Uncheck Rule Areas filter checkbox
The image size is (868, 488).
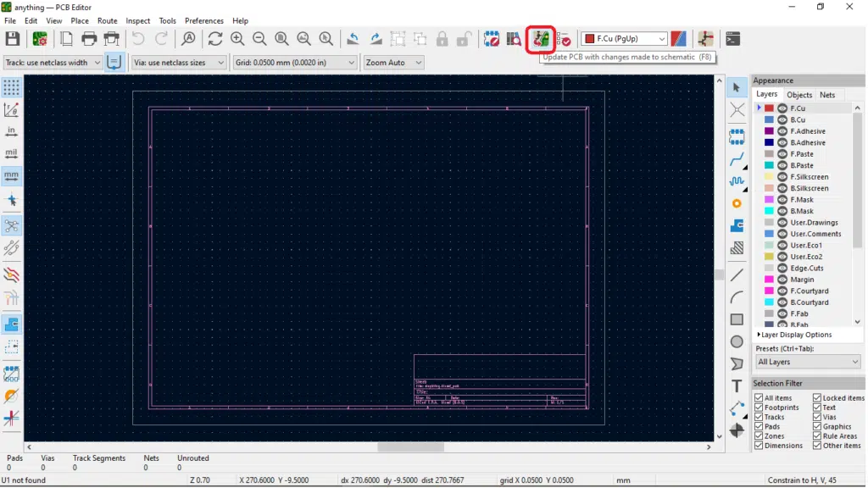click(x=817, y=436)
